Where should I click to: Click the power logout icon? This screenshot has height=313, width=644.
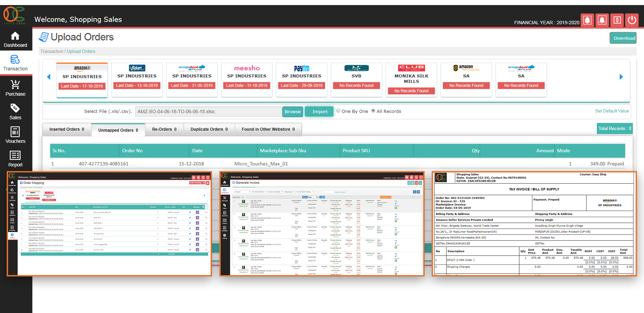(632, 20)
